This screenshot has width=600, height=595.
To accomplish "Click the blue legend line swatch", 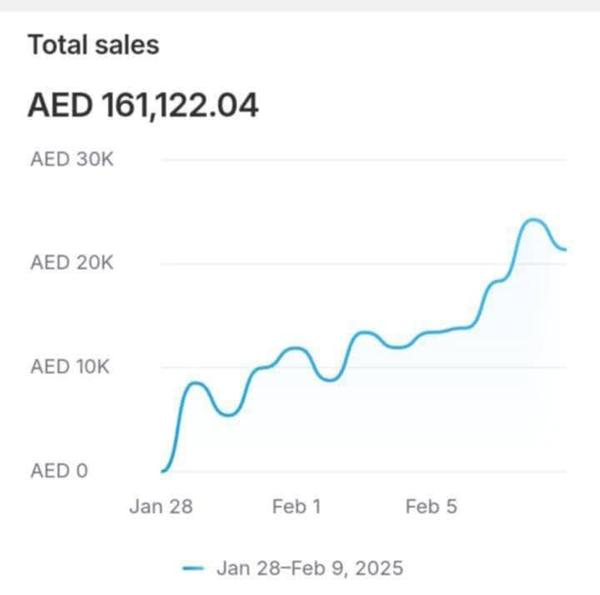I will 194,568.
